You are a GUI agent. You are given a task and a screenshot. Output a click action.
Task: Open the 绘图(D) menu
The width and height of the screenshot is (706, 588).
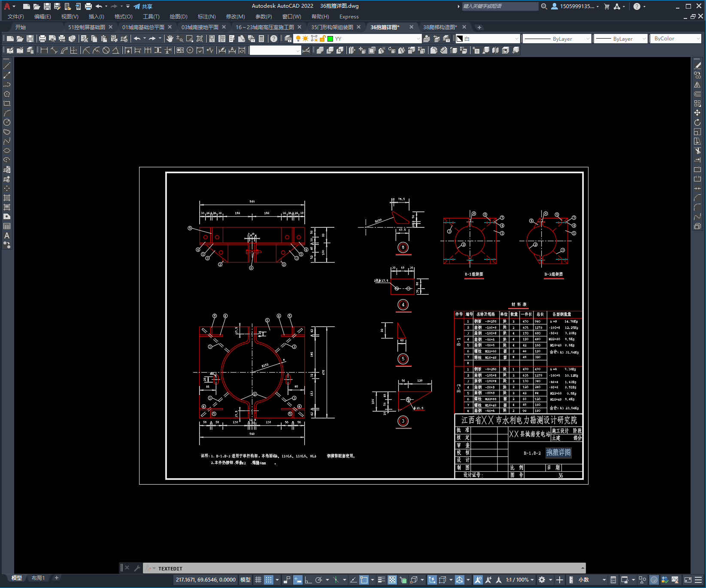[179, 17]
